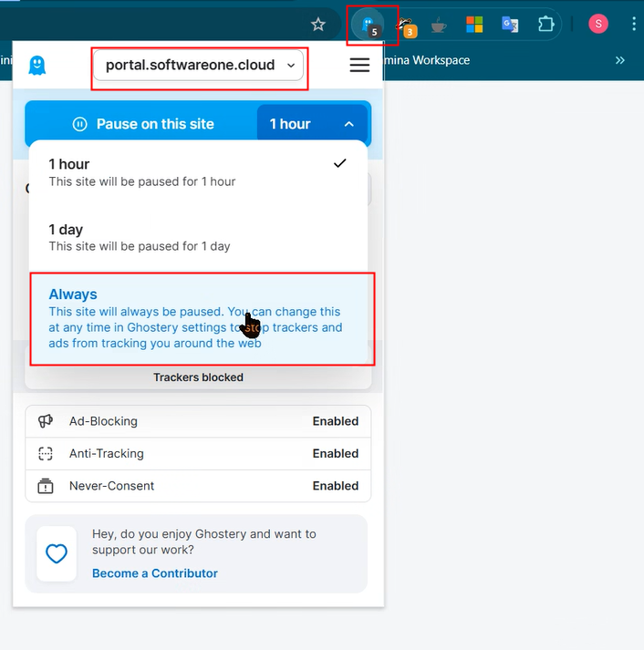644x650 pixels.
Task: Bookmark this page with the star icon
Action: 318,25
